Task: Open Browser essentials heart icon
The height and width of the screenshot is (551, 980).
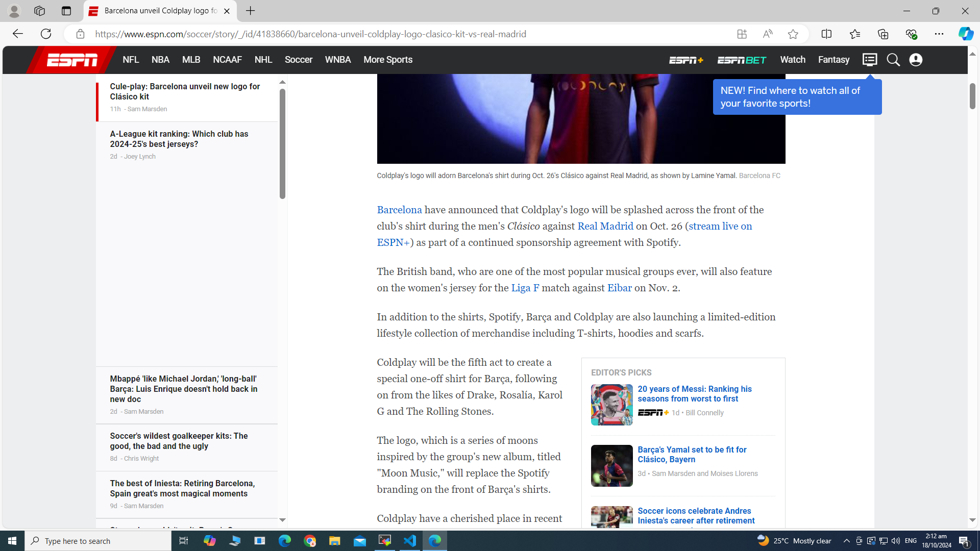Action: (911, 34)
